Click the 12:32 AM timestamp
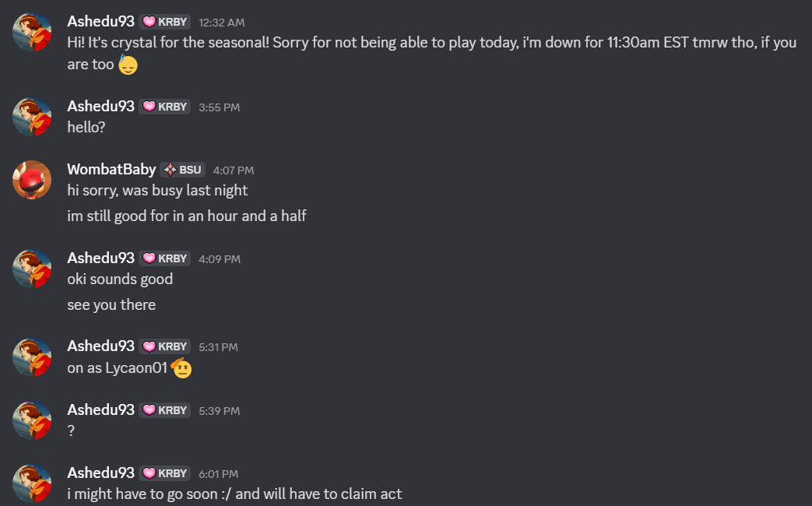 (221, 23)
